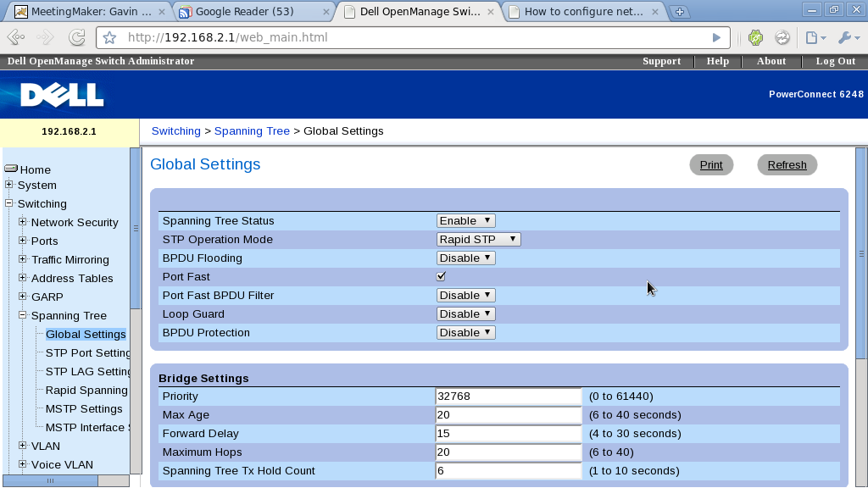Click the Priority input field

tap(509, 396)
